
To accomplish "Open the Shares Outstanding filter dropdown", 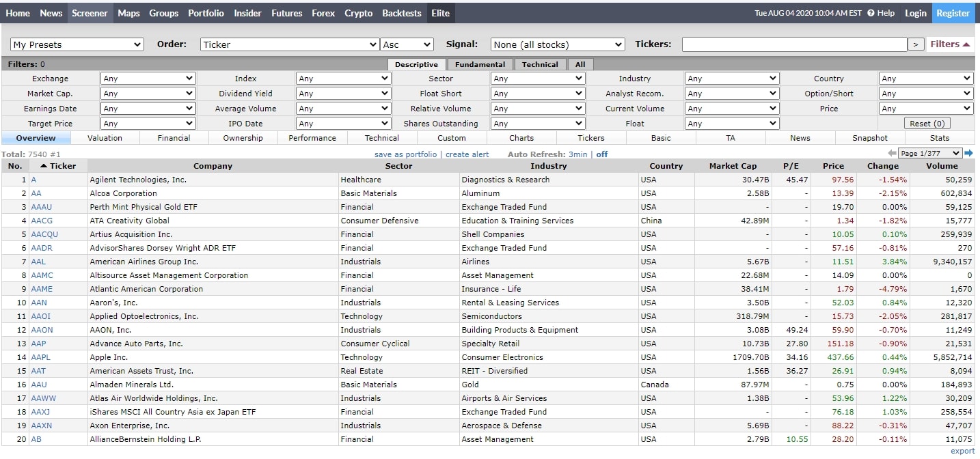I will pos(539,124).
